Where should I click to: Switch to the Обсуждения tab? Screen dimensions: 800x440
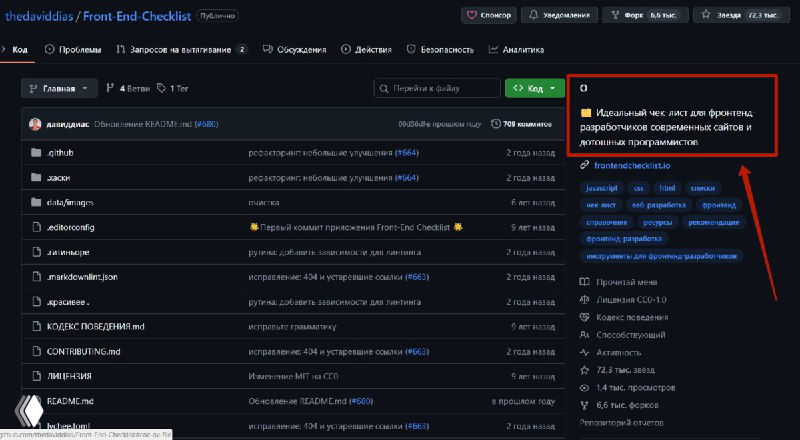click(x=294, y=50)
